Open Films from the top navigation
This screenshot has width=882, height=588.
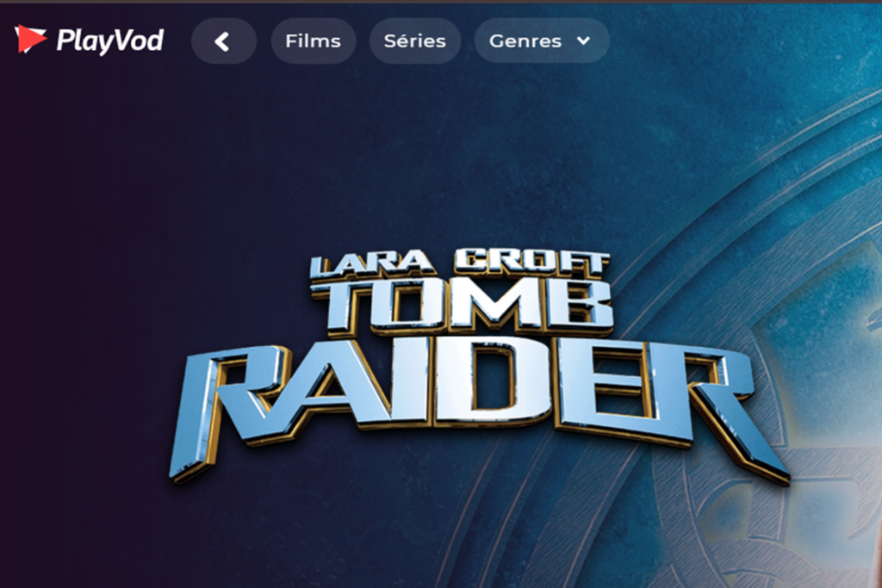point(313,40)
